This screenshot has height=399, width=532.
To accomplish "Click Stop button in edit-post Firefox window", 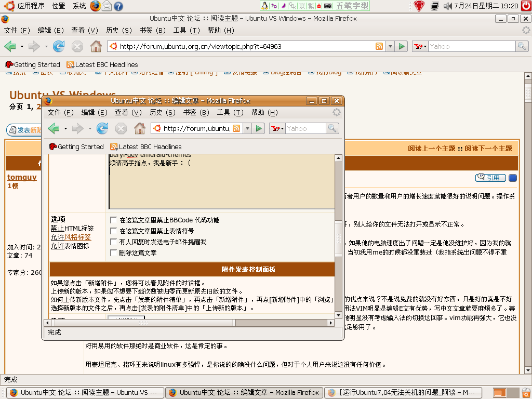I will coord(121,129).
